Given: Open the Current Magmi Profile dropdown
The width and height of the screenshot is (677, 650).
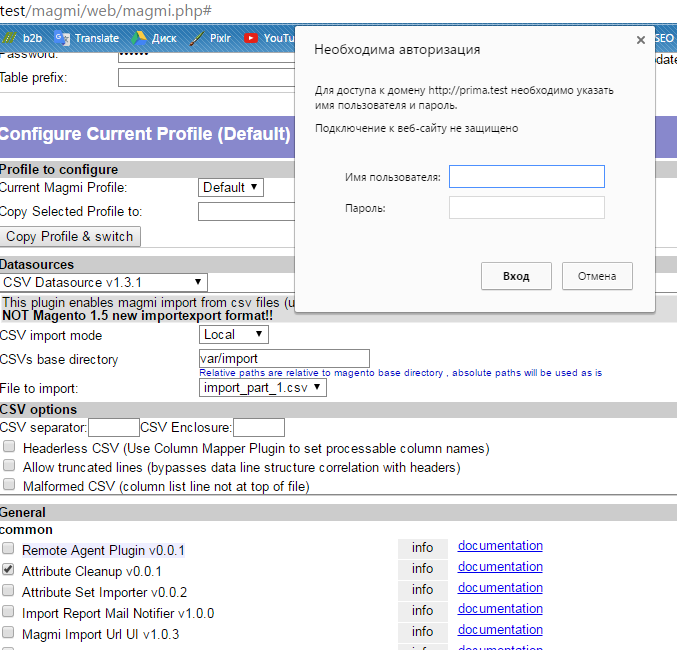Looking at the screenshot, I should [x=231, y=187].
